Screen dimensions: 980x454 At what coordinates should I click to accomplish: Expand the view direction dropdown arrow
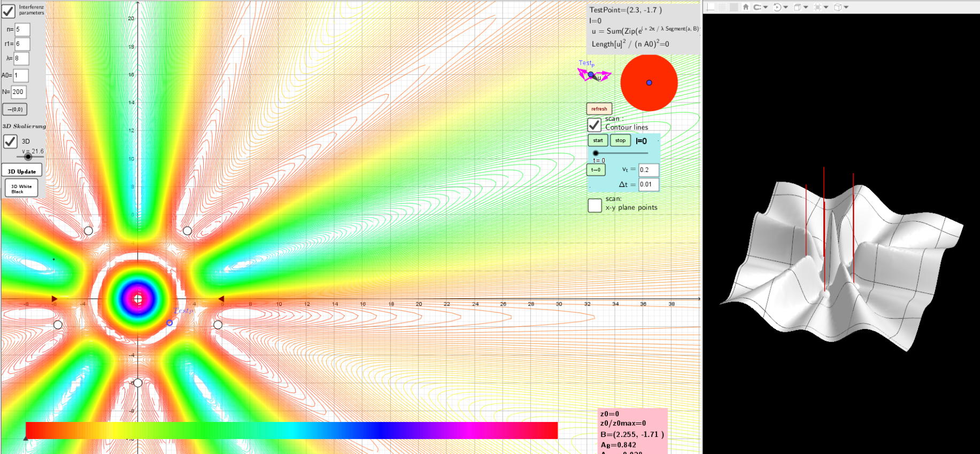[x=806, y=7]
